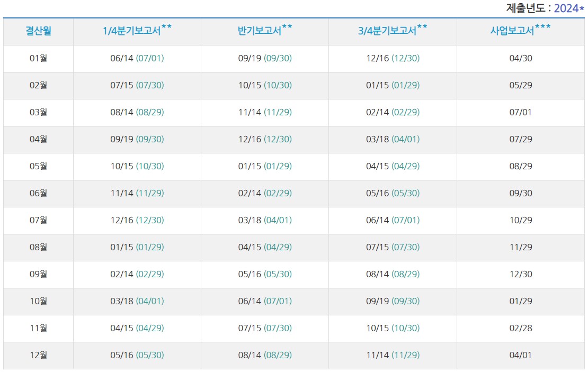Viewport: 588px width, 372px height.
Task: Click the 02월 row label
Action: 38,85
